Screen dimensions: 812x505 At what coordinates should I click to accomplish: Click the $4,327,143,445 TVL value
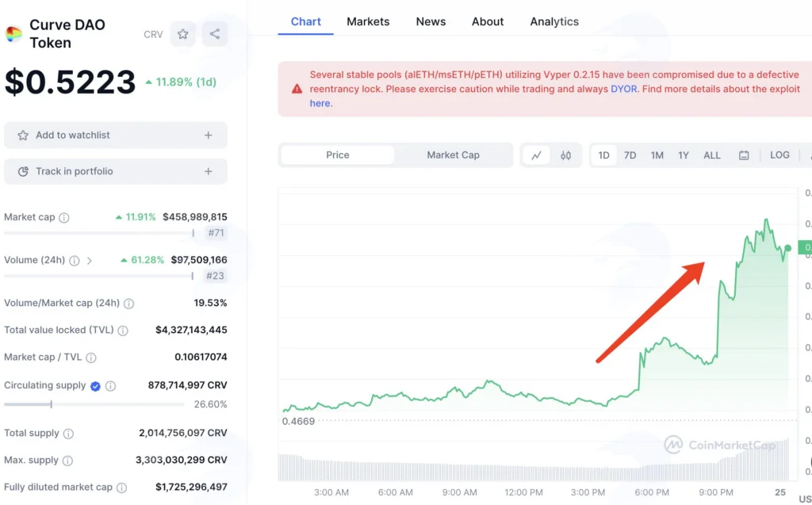[191, 330]
